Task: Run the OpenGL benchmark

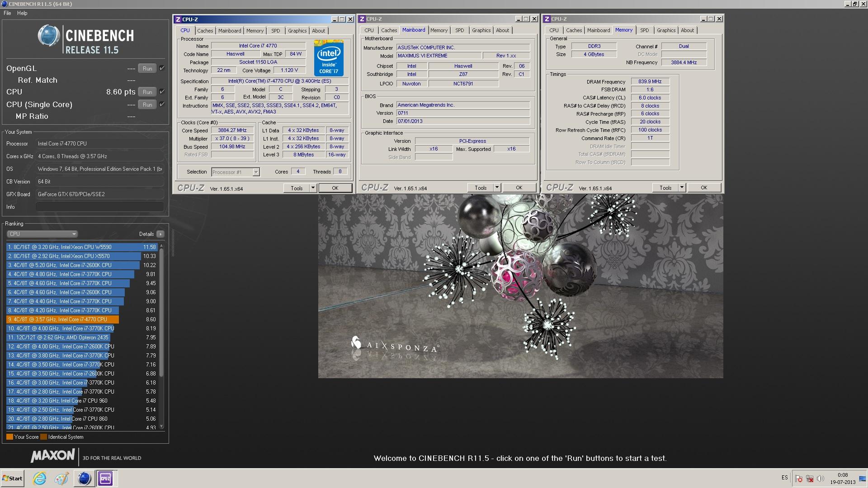Action: (147, 69)
